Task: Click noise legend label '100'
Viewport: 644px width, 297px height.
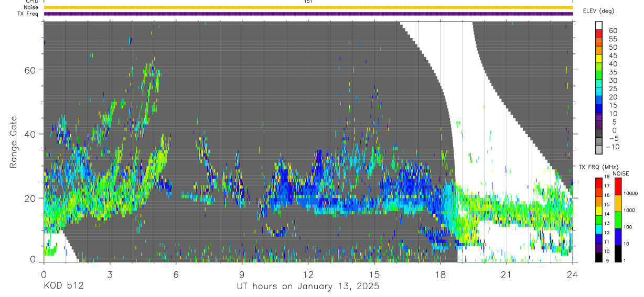Action: [627, 227]
